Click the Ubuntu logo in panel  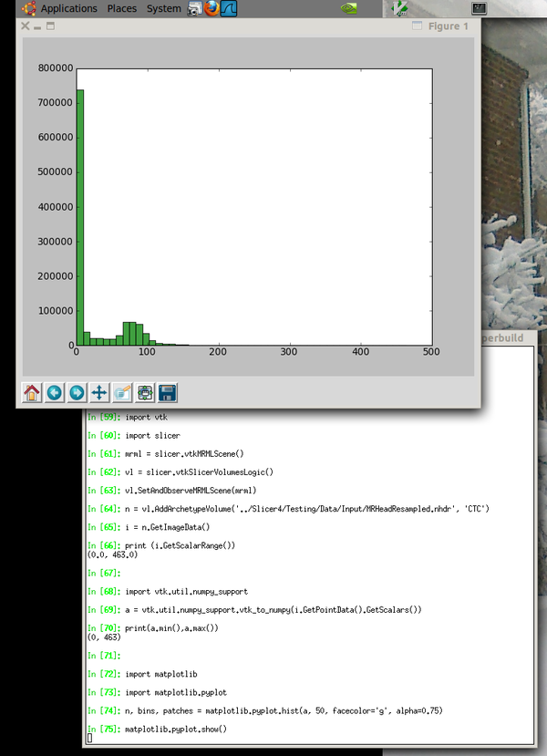click(27, 8)
